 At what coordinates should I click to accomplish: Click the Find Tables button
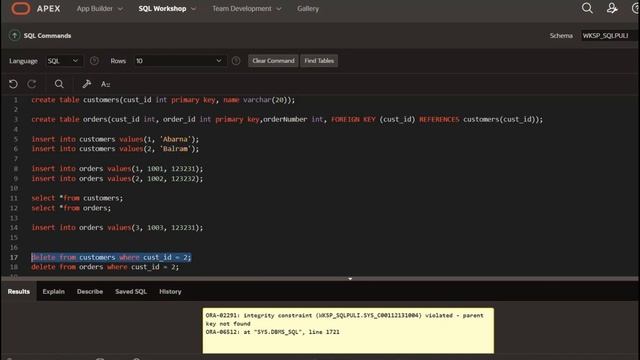(319, 61)
